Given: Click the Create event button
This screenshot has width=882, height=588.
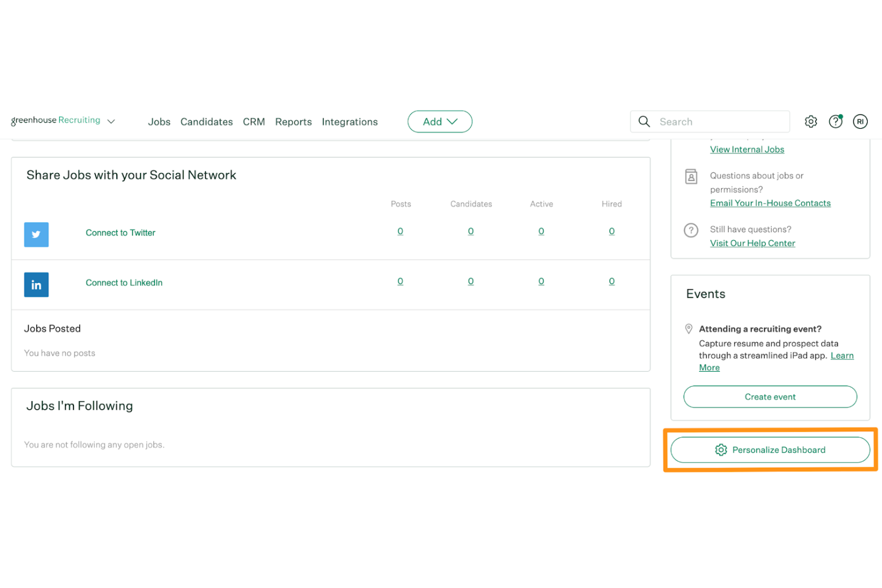Looking at the screenshot, I should coord(770,397).
